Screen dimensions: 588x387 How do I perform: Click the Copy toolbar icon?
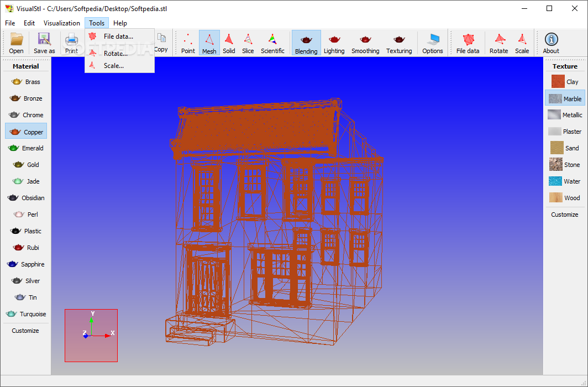tap(161, 43)
